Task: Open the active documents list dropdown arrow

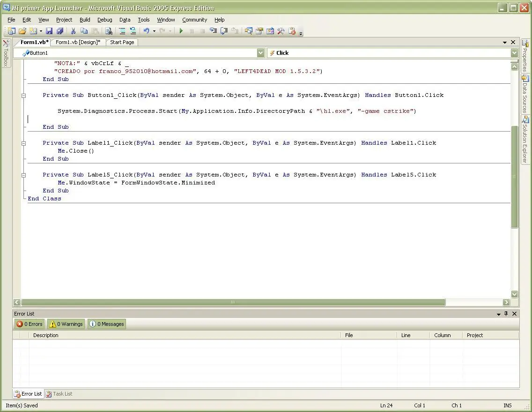Action: 505,43
